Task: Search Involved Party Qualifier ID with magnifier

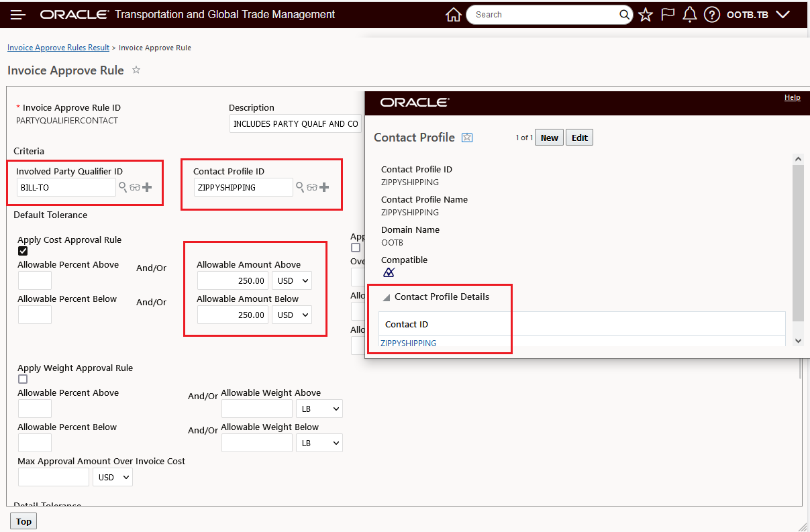Action: pos(123,187)
